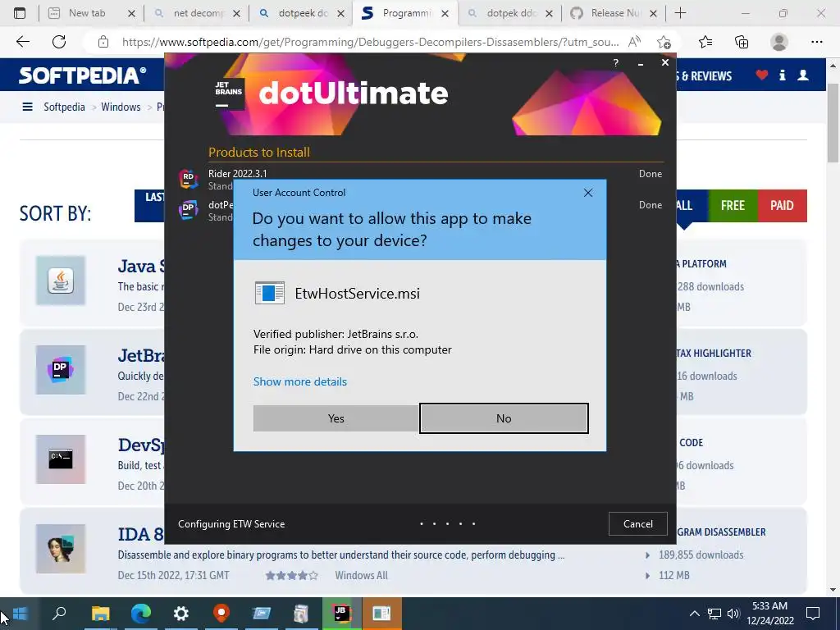Open volume control in system tray
The image size is (840, 630).
(x=733, y=614)
